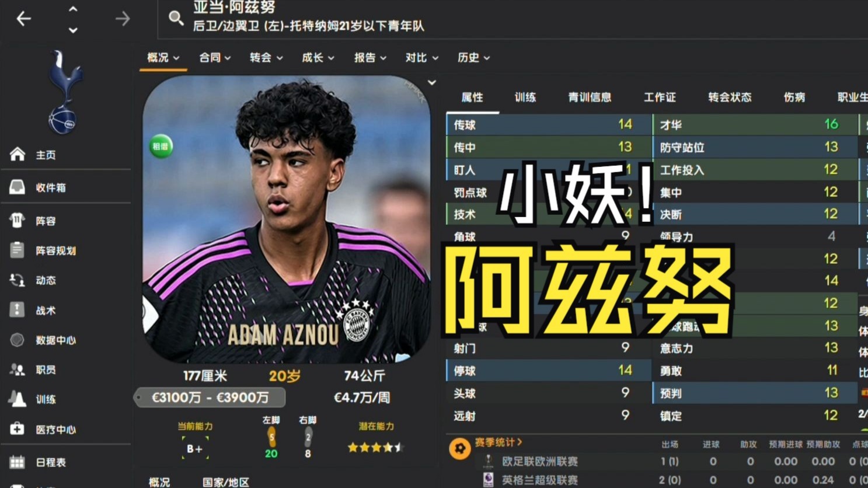Open the 主页 home icon
The image size is (868, 488).
click(18, 154)
